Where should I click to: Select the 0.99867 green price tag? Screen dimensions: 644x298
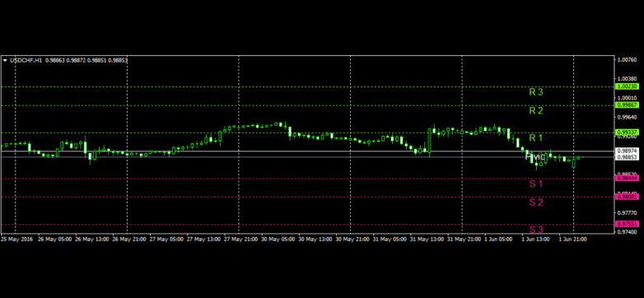(x=628, y=105)
